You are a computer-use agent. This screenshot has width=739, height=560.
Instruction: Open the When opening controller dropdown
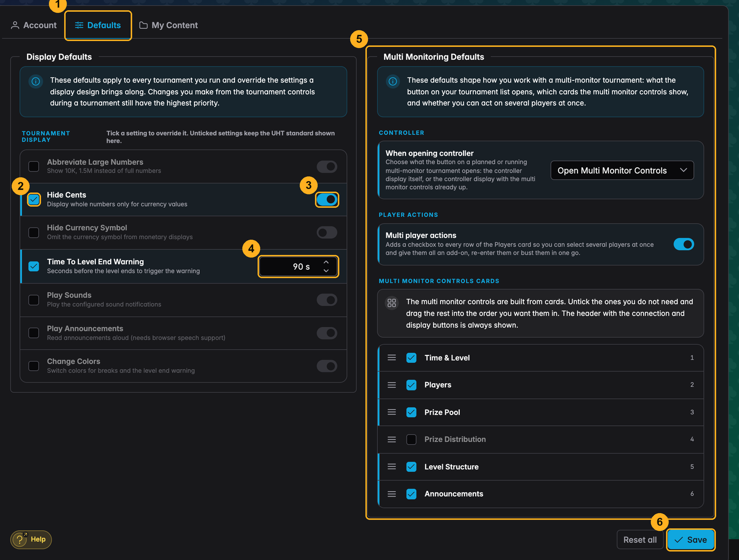pyautogui.click(x=622, y=171)
